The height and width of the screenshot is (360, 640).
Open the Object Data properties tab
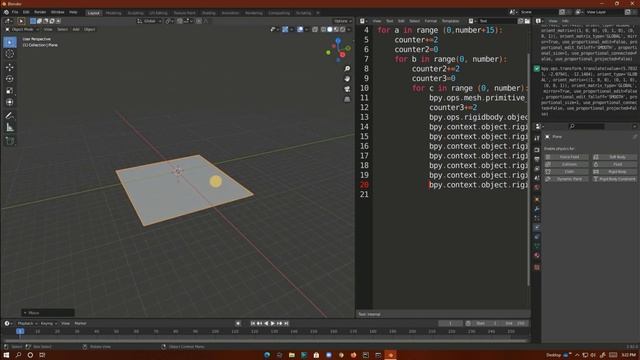(x=537, y=246)
